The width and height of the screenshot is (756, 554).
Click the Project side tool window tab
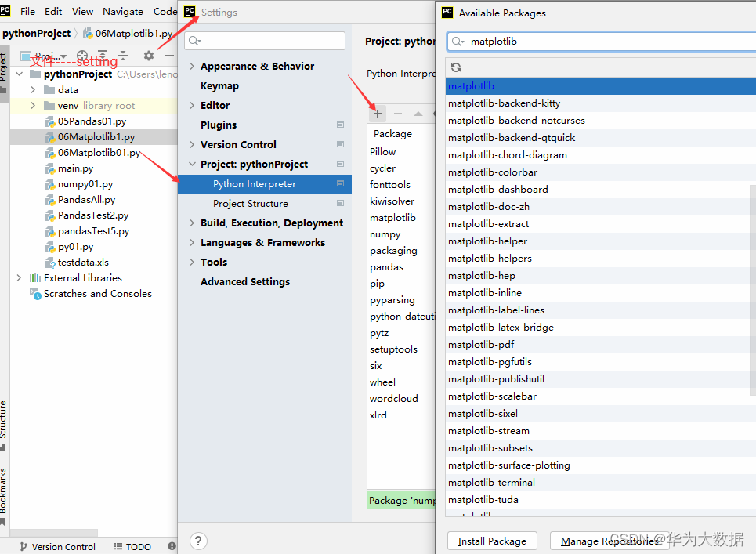4,72
